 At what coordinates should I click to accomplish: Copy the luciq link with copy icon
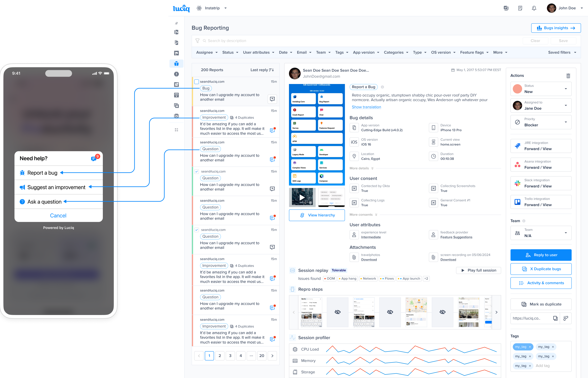tap(555, 318)
